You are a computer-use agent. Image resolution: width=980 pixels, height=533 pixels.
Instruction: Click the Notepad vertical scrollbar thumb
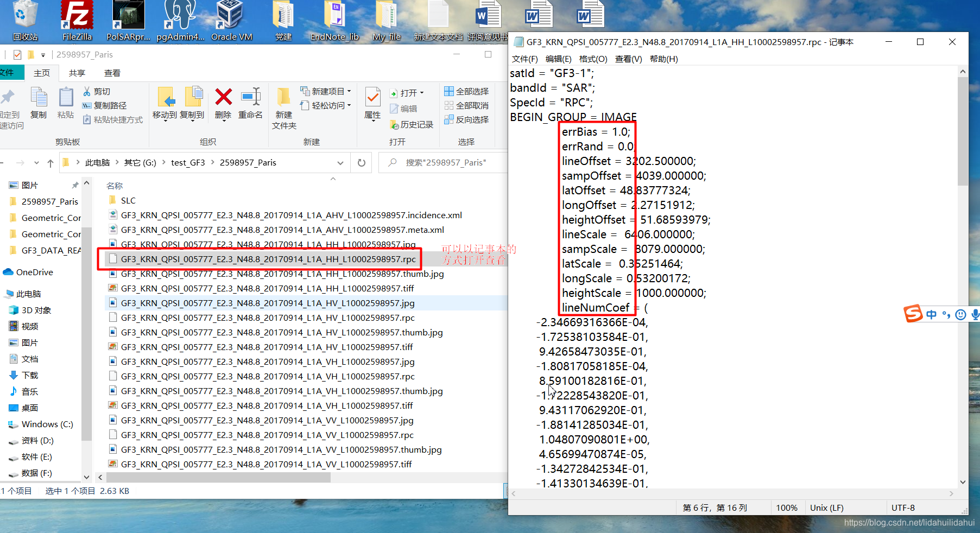point(963,131)
